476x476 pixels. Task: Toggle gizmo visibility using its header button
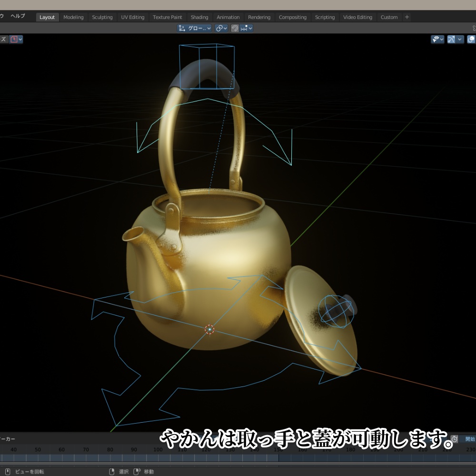pyautogui.click(x=451, y=39)
